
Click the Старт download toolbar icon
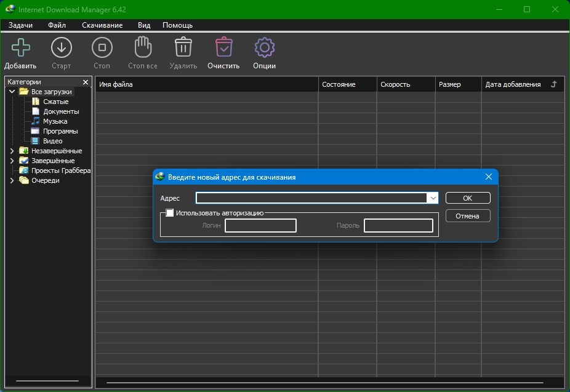(x=62, y=47)
